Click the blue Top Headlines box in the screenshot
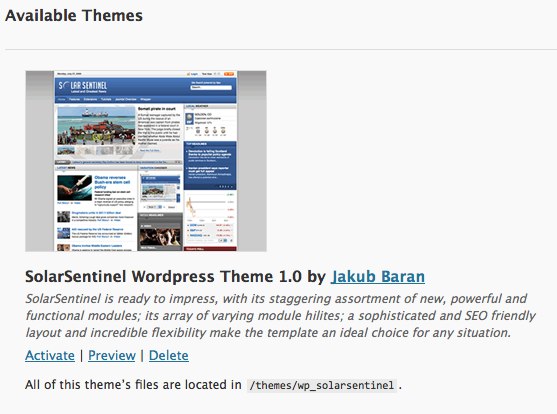Viewport: 557px width, 414px height. (210, 166)
